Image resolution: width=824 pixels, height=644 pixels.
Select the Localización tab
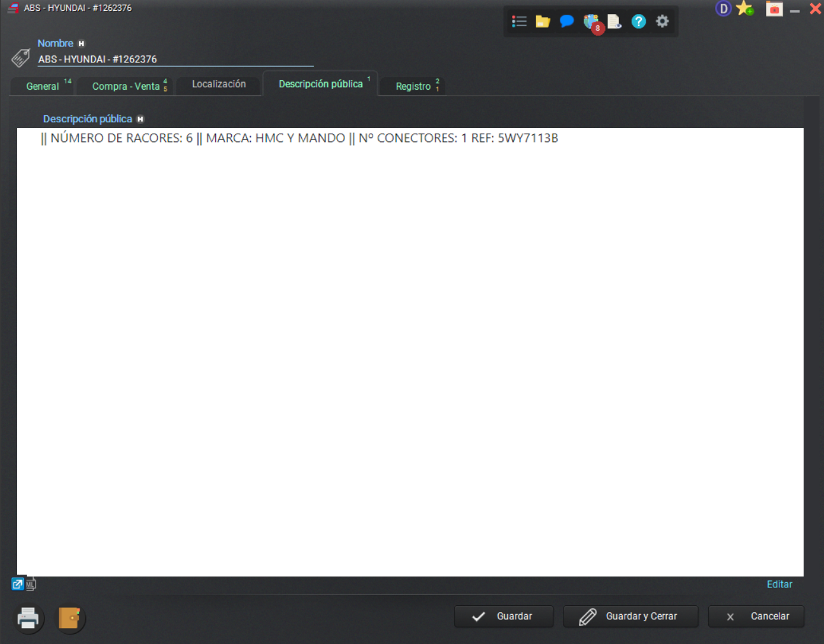pos(218,85)
